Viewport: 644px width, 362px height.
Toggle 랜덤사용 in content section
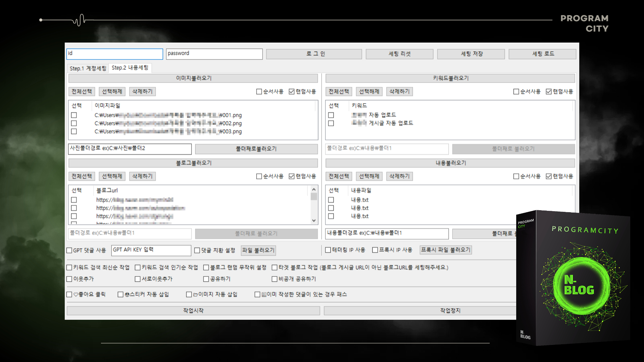[559, 176]
